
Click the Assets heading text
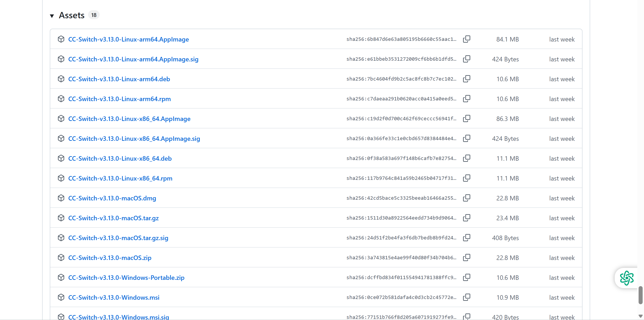(x=71, y=15)
